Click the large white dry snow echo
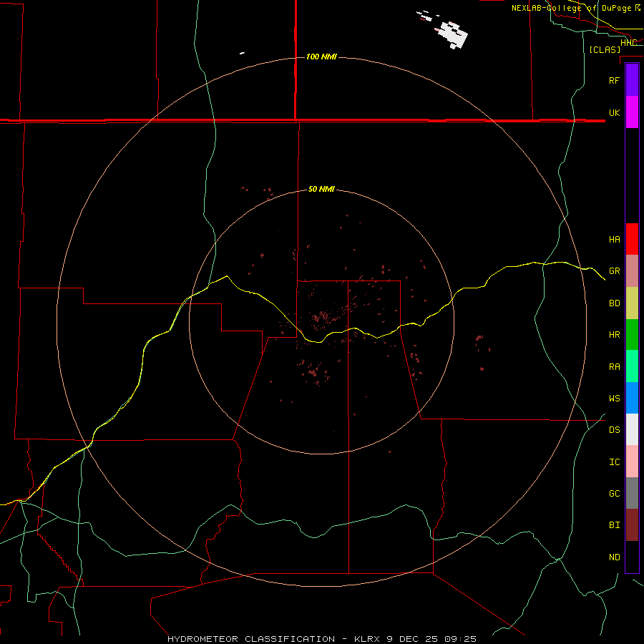Screen dimensions: 644x644 (453, 35)
